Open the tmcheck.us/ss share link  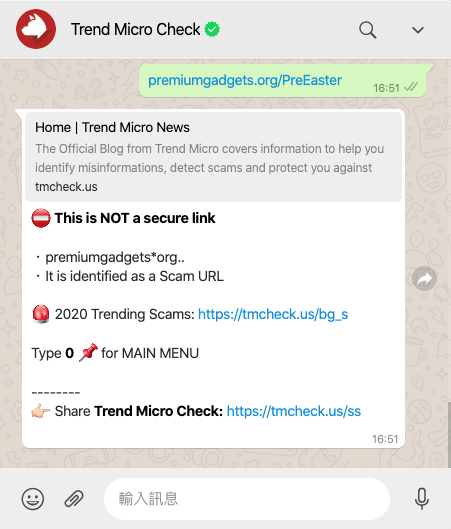point(294,411)
